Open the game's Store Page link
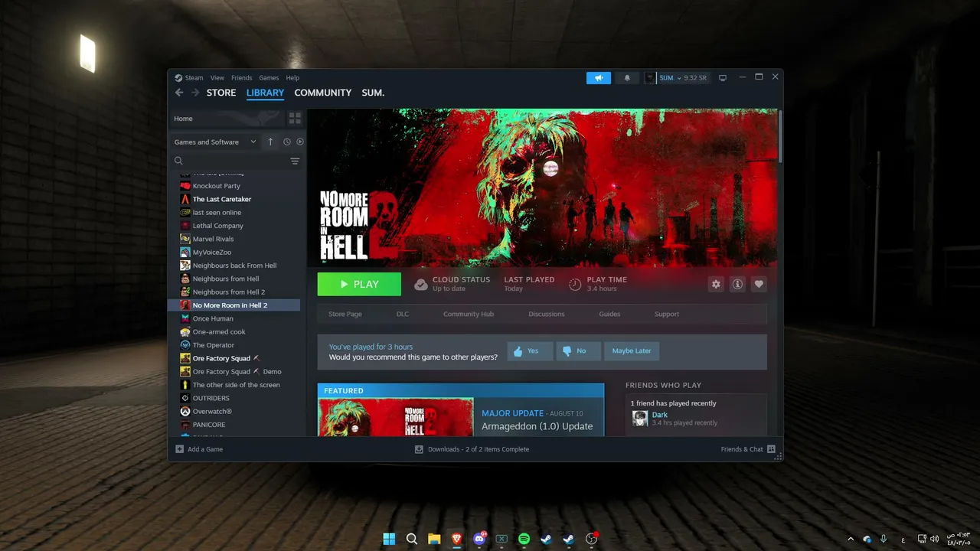The height and width of the screenshot is (551, 980). [345, 314]
